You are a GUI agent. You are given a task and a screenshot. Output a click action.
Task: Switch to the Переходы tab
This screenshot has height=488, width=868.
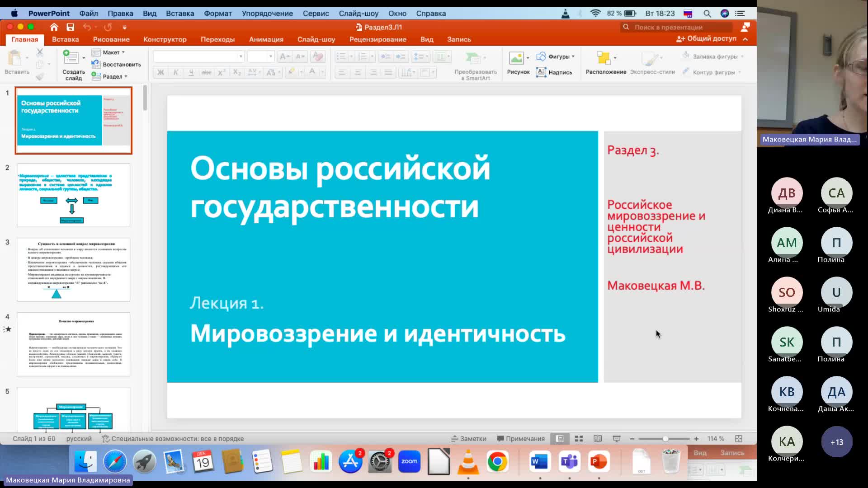(217, 39)
